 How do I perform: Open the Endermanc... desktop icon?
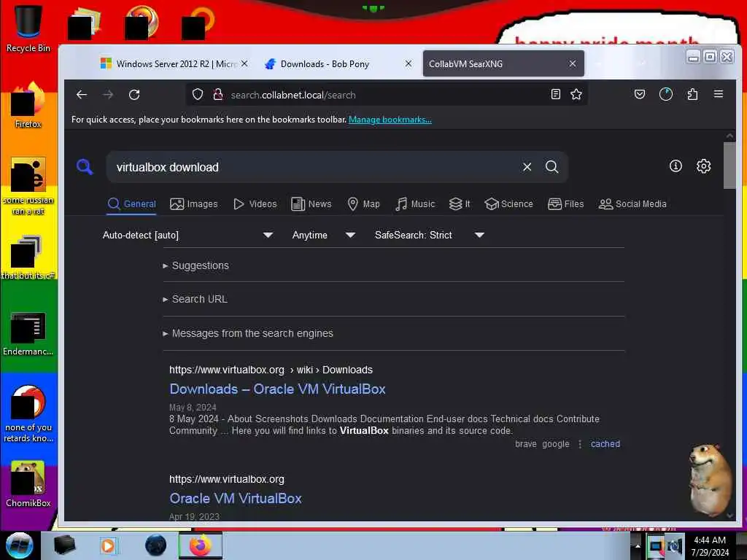[28, 333]
